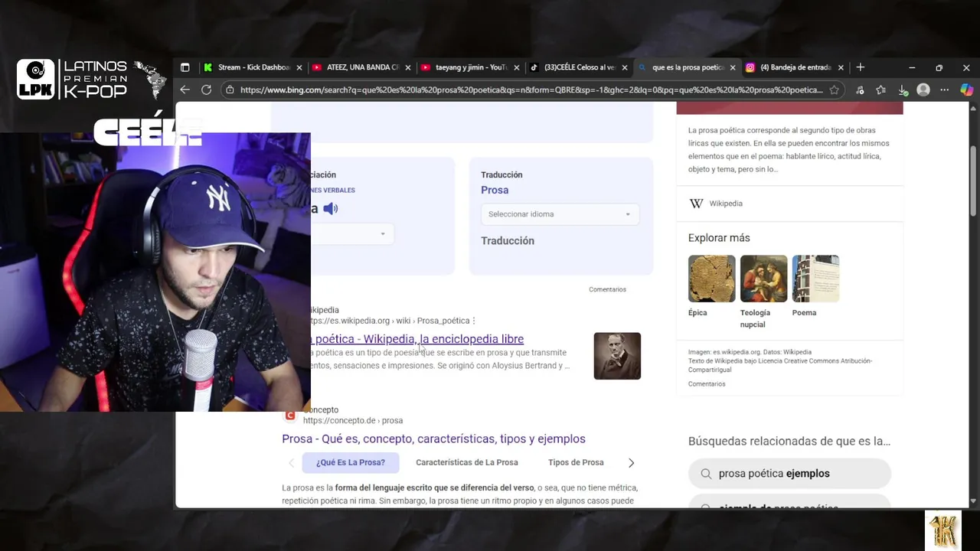Select Características de La Prosa chip
The width and height of the screenshot is (980, 551).
click(467, 462)
